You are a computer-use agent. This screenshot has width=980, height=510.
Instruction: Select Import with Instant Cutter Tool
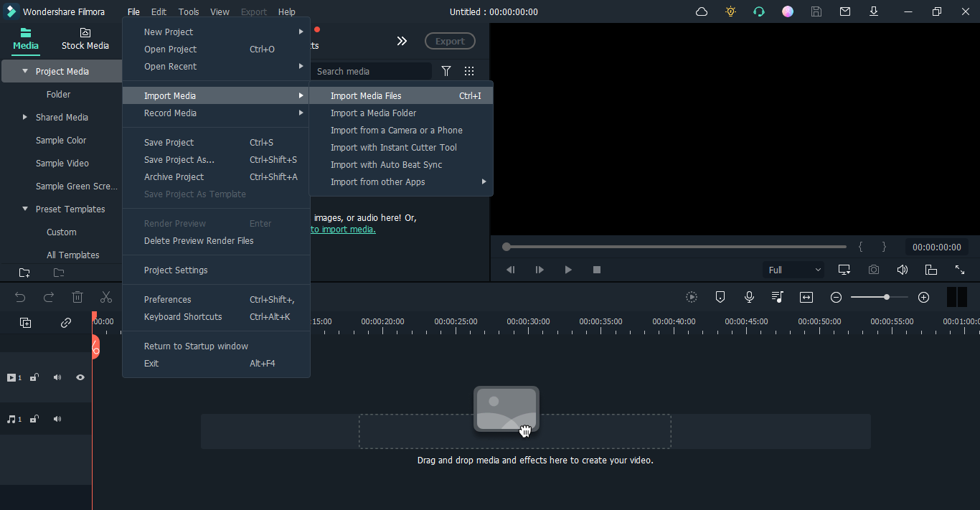401,147
